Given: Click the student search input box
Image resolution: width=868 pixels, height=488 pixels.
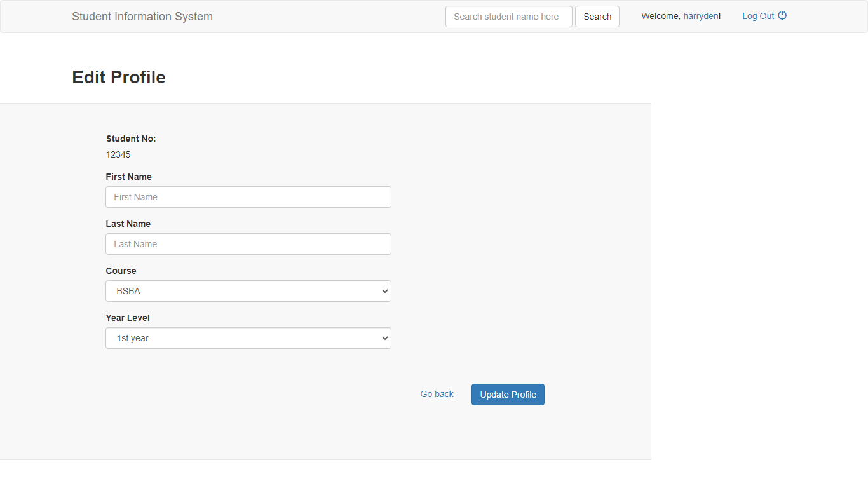Looking at the screenshot, I should [508, 17].
